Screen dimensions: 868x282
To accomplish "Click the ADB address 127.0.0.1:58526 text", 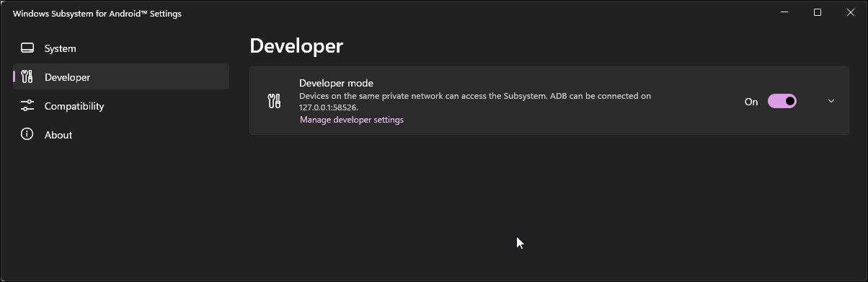I will [x=329, y=107].
